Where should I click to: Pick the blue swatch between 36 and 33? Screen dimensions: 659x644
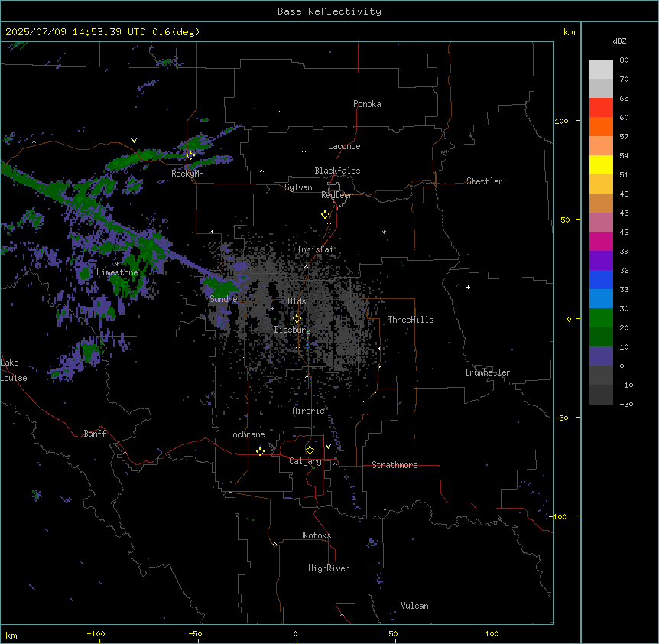coord(601,279)
